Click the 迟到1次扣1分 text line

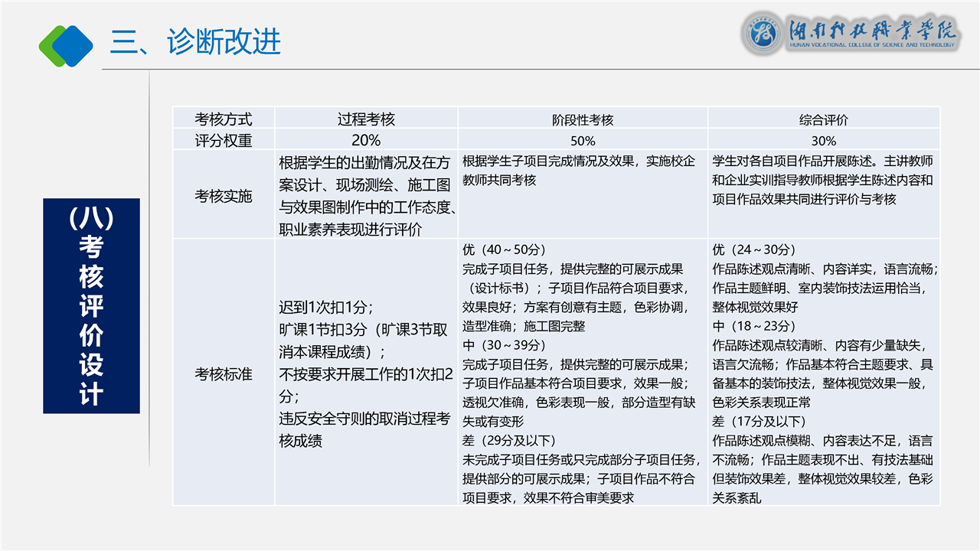coord(326,308)
